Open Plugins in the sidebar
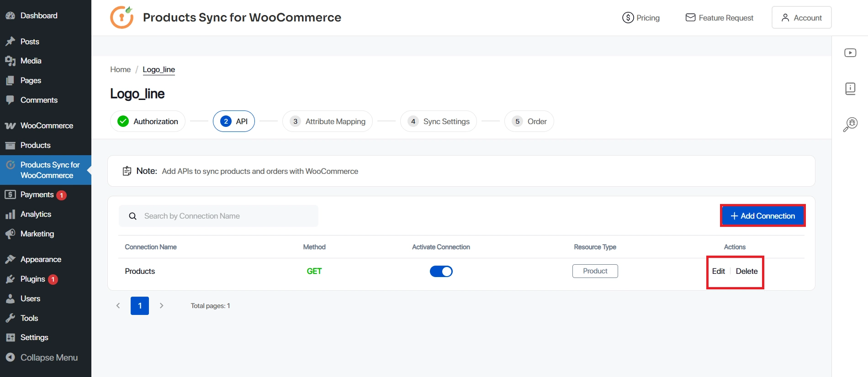 click(x=32, y=279)
